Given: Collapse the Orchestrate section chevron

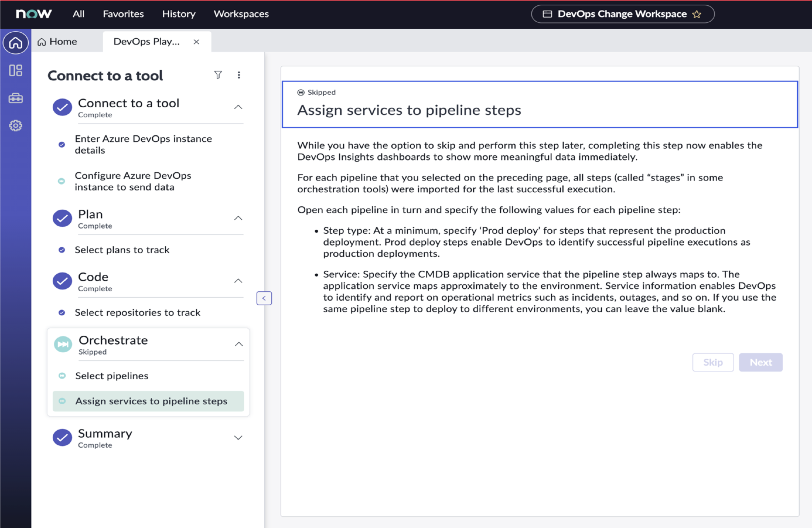Looking at the screenshot, I should (x=239, y=344).
